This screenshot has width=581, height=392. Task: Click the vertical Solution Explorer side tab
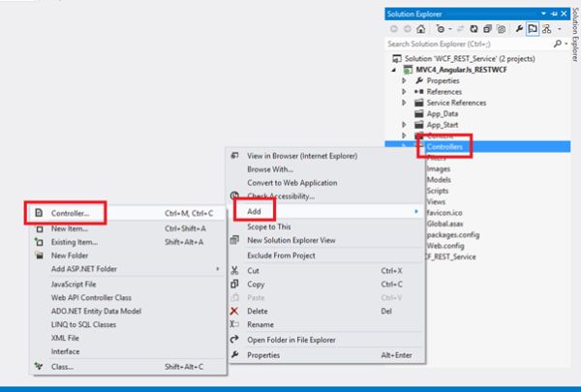tap(575, 34)
